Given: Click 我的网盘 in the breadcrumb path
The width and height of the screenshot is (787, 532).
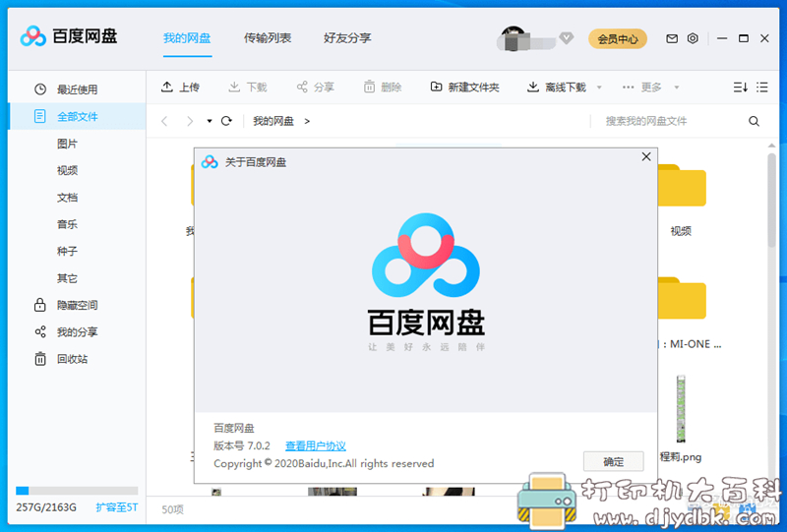Looking at the screenshot, I should coord(273,121).
